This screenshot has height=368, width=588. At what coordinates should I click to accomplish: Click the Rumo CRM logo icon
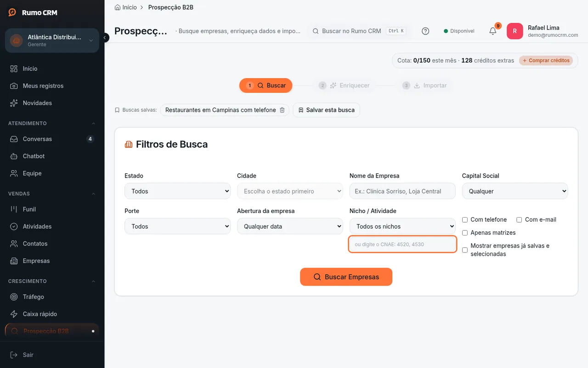12,12
